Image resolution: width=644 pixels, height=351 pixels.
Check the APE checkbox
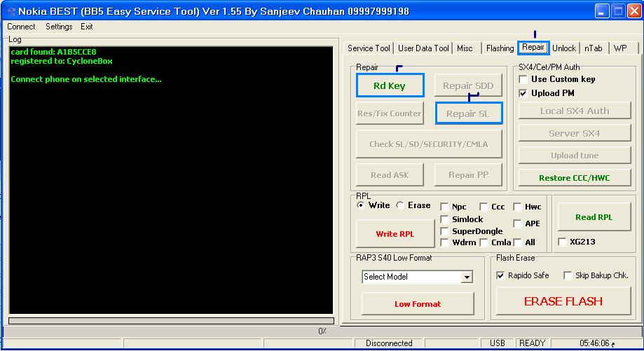[517, 223]
